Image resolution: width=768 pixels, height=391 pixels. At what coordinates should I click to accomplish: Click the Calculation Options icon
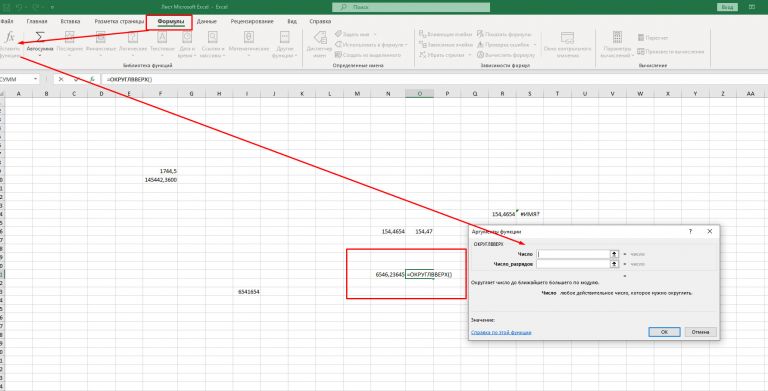tap(617, 38)
